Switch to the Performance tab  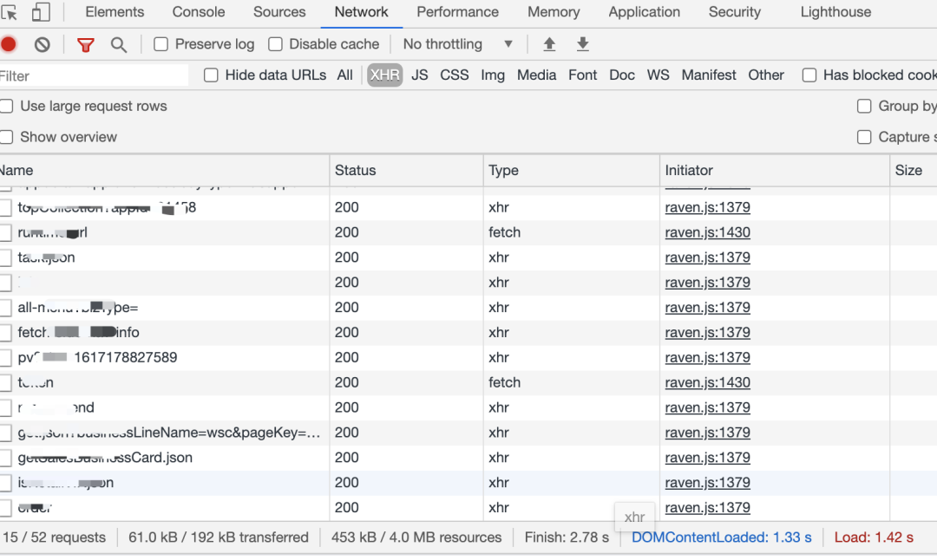458,12
